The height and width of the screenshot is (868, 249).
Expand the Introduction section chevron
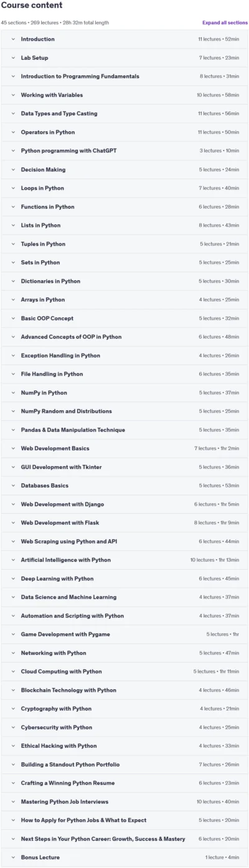point(12,39)
